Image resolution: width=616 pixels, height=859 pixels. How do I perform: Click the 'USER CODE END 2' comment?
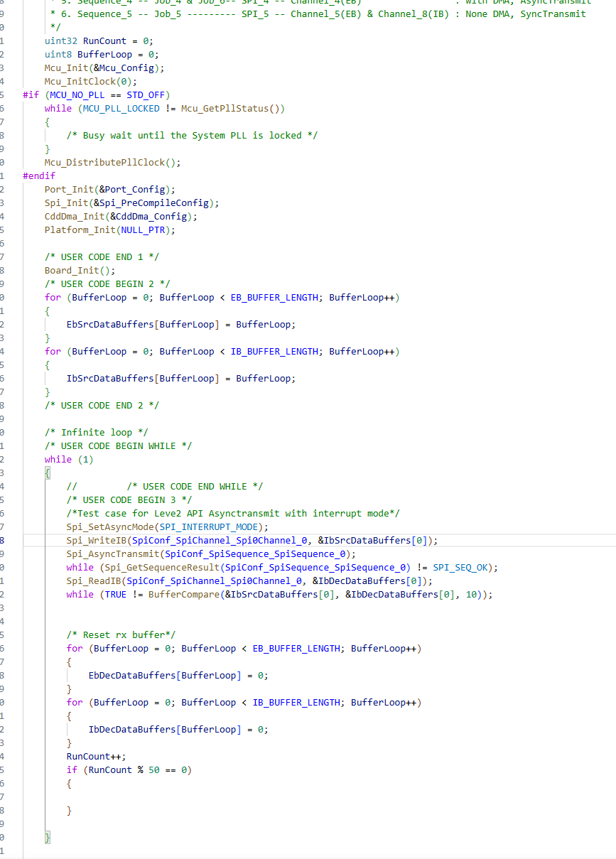[102, 405]
